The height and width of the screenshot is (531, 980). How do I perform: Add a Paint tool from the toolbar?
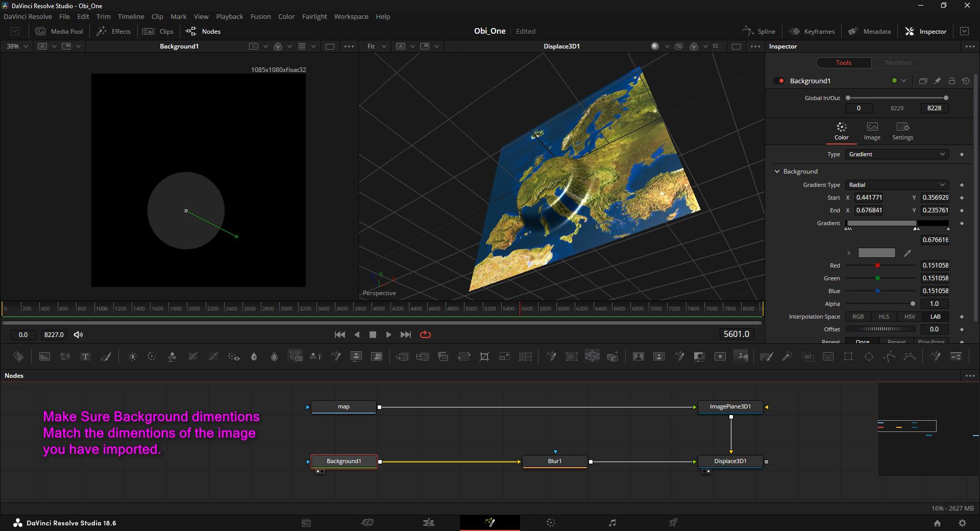106,357
